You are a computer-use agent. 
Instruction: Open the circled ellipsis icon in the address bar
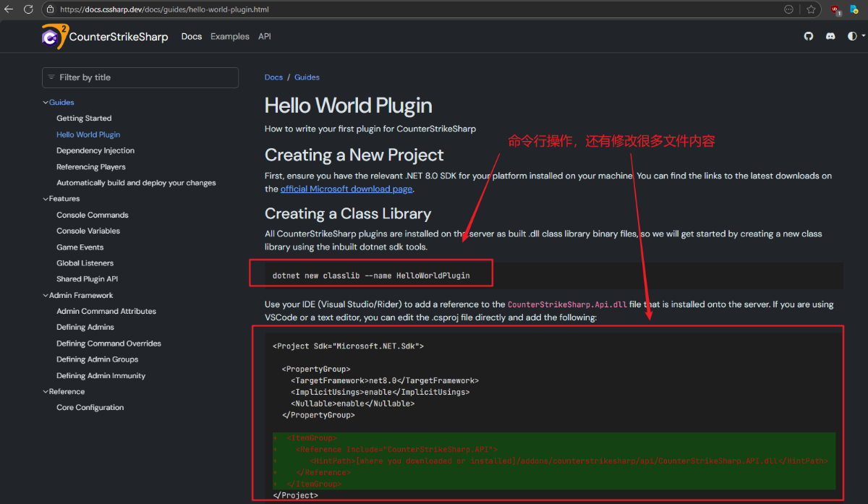tap(788, 9)
